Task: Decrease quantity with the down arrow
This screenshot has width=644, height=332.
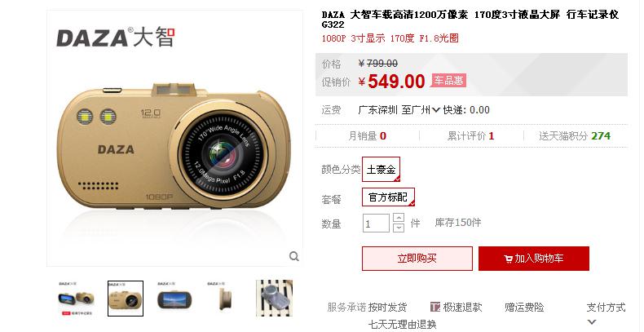Action: pos(399,228)
